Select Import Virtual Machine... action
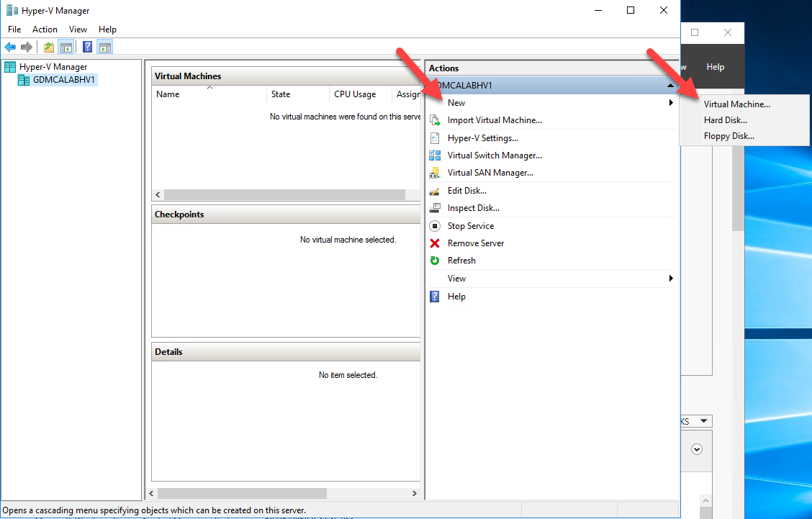 click(x=495, y=120)
